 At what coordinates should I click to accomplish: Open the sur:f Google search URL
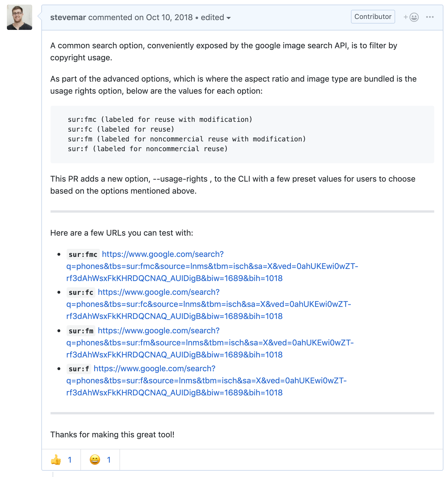pyautogui.click(x=206, y=380)
